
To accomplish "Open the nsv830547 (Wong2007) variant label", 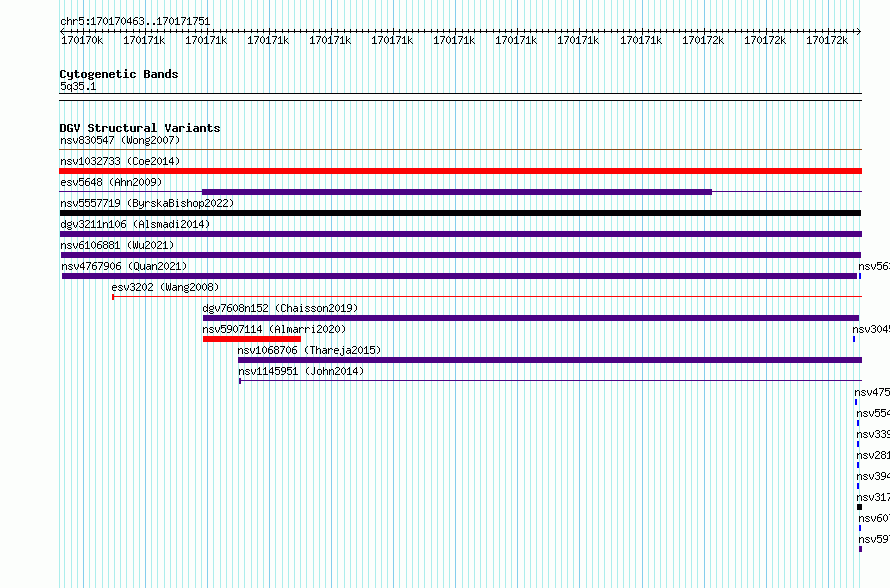I will click(x=120, y=140).
